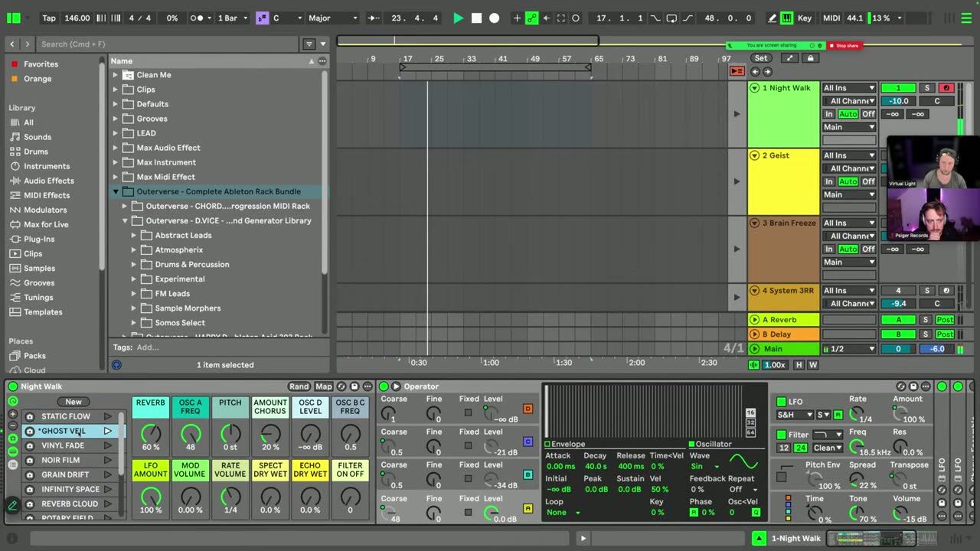Solo the Night Walk track
The height and width of the screenshot is (551, 980).
[x=927, y=88]
